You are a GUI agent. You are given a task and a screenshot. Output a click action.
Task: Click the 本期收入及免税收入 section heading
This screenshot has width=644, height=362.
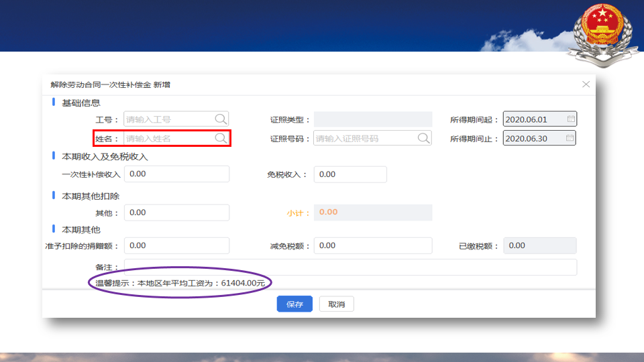(x=105, y=157)
